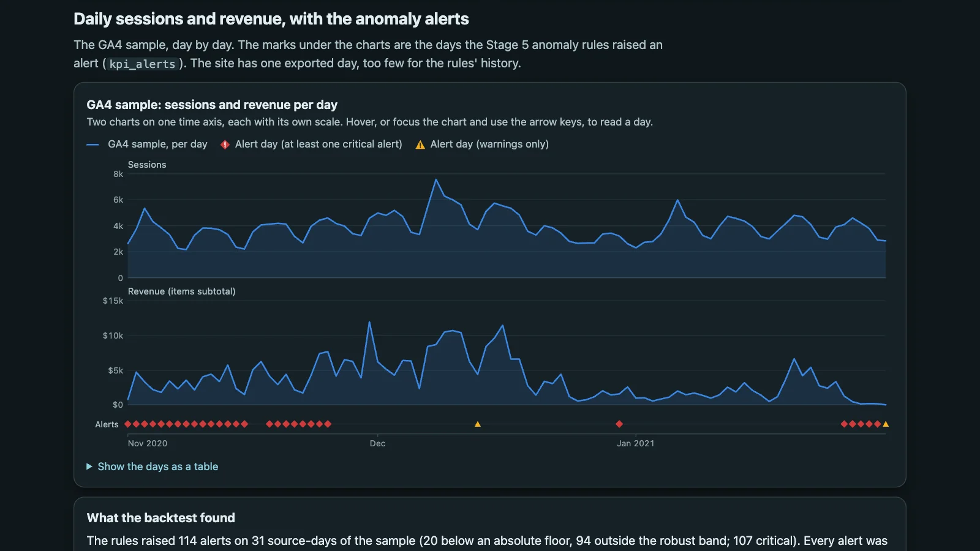Click the 'Nov 2020' time axis label
The width and height of the screenshot is (980, 551).
click(148, 444)
